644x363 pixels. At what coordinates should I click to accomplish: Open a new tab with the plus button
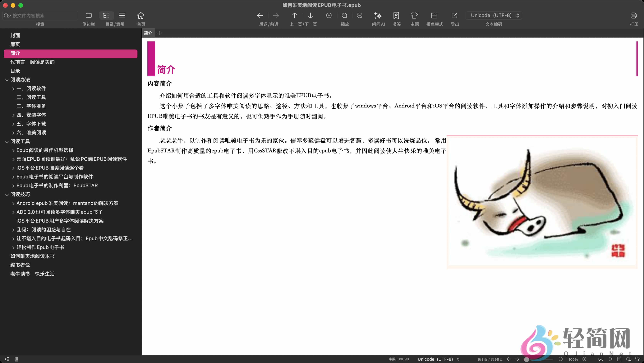click(x=160, y=33)
